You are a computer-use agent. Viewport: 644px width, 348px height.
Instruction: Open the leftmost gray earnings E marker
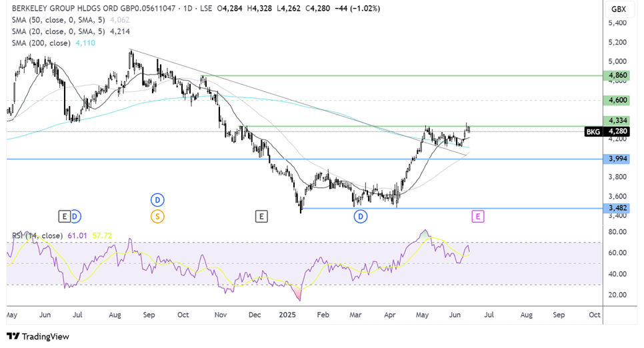tap(64, 216)
